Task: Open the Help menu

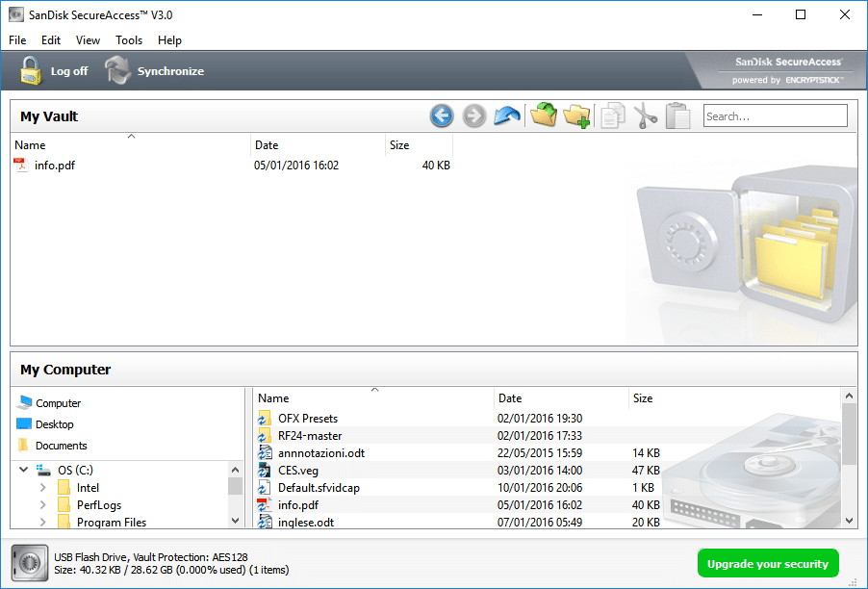Action: tap(169, 39)
